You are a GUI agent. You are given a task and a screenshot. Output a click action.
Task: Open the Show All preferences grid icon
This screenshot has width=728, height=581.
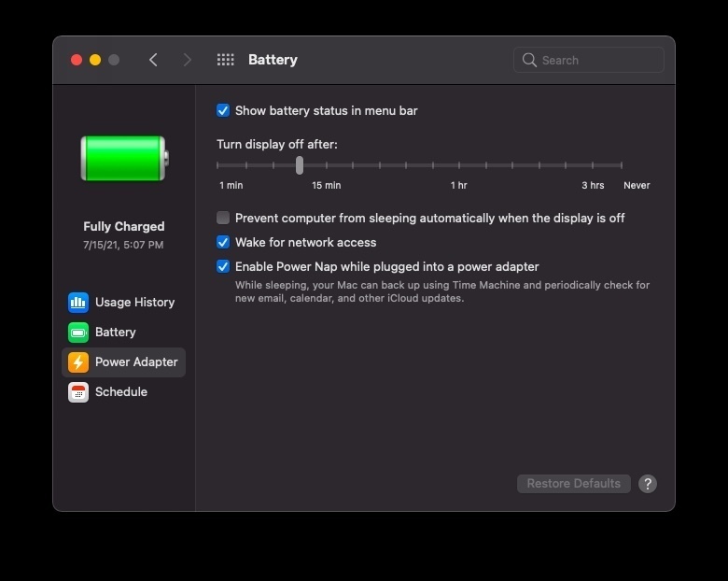click(x=225, y=60)
